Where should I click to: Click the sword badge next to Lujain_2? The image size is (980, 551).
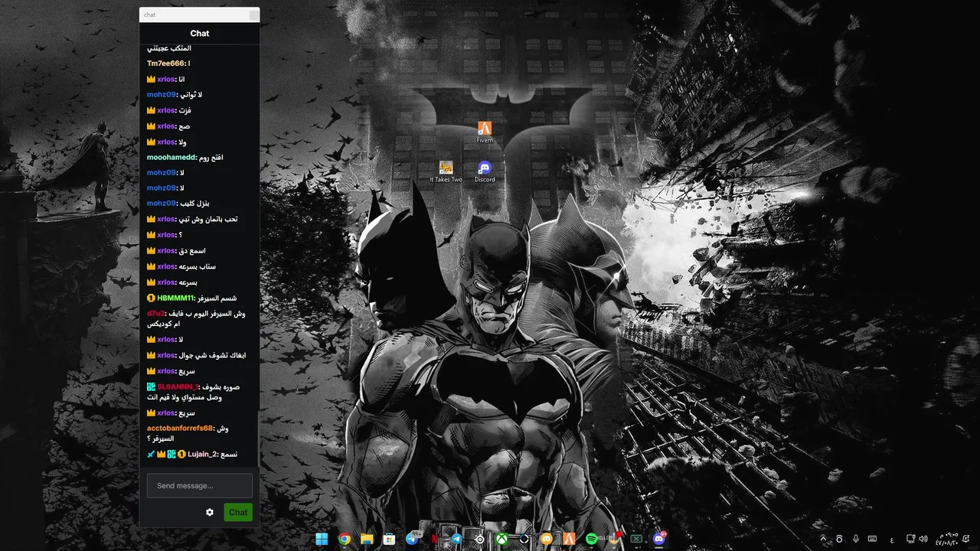[x=151, y=455]
